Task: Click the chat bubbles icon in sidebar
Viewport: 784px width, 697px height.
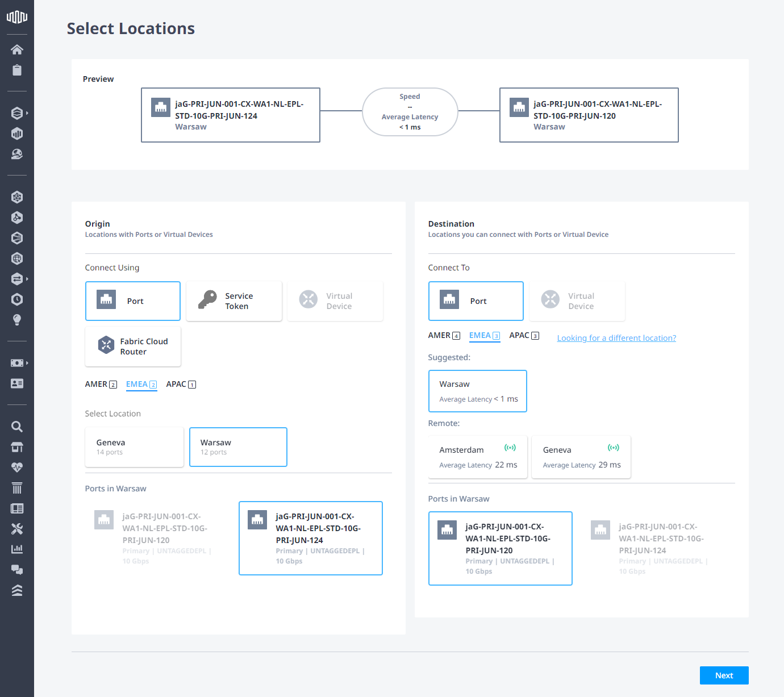Action: [17, 570]
